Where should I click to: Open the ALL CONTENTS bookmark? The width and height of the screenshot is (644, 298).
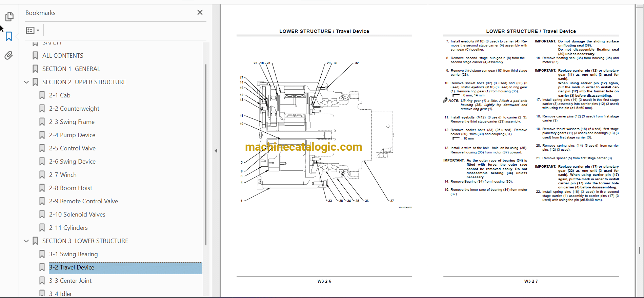(x=63, y=56)
